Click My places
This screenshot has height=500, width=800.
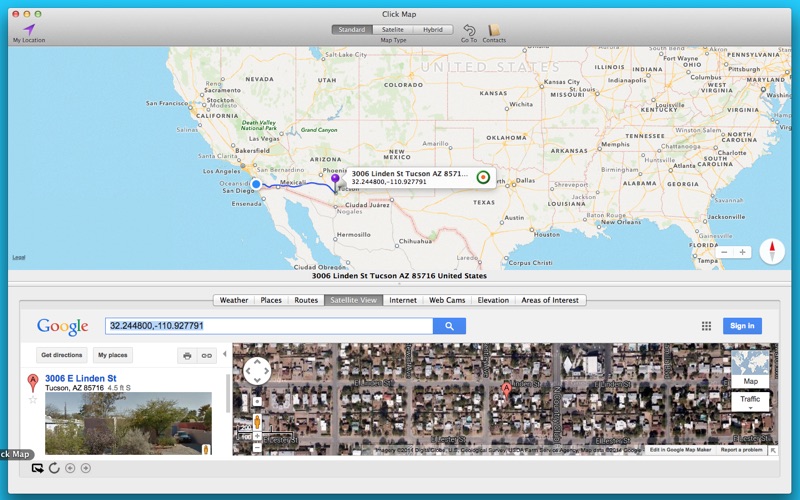tap(113, 355)
